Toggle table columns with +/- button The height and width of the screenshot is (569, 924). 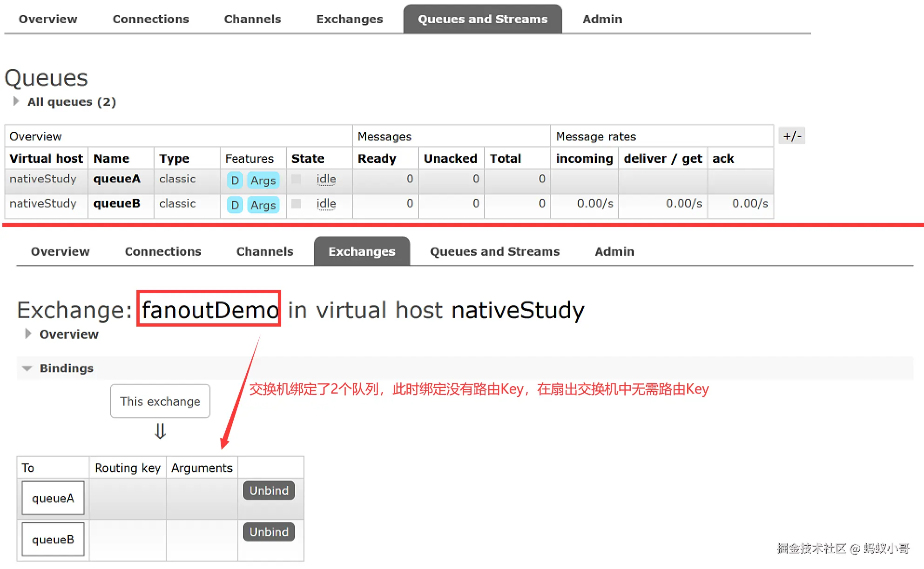point(792,136)
